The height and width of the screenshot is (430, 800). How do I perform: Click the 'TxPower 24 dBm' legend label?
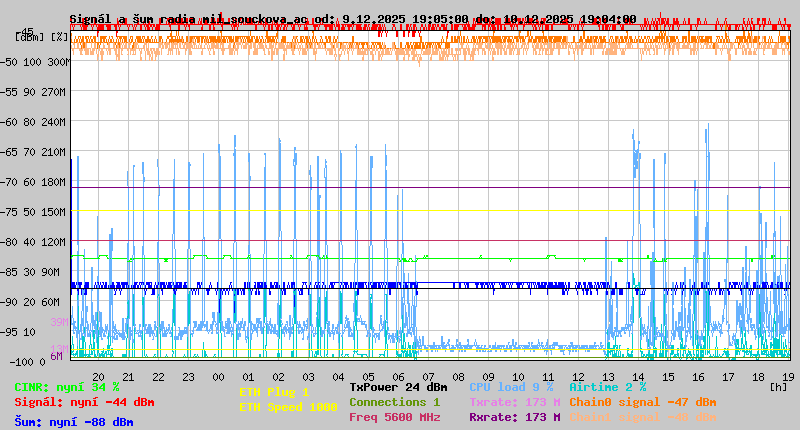pyautogui.click(x=398, y=387)
